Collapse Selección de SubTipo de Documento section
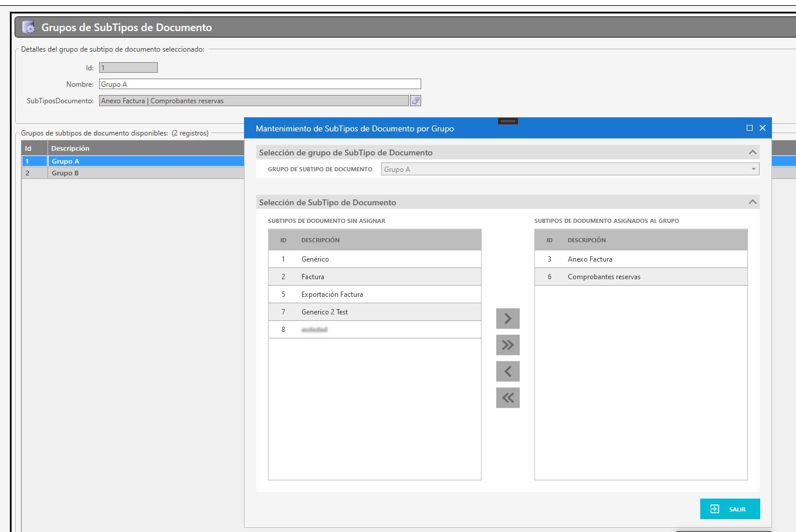 [753, 202]
